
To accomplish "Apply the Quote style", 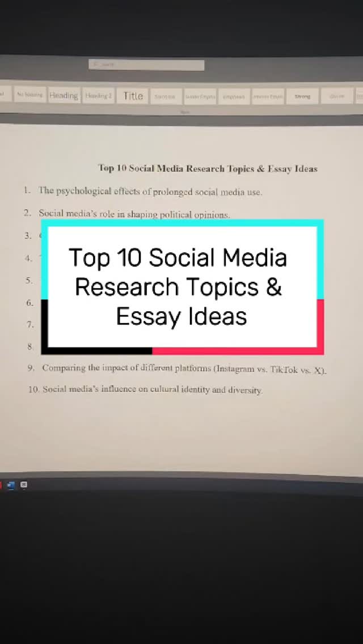I will pyautogui.click(x=337, y=96).
